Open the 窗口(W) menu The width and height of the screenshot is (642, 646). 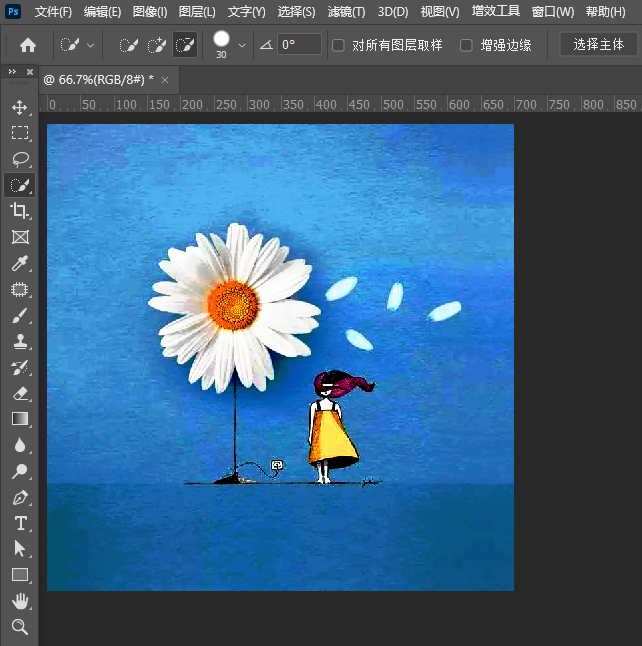(553, 12)
